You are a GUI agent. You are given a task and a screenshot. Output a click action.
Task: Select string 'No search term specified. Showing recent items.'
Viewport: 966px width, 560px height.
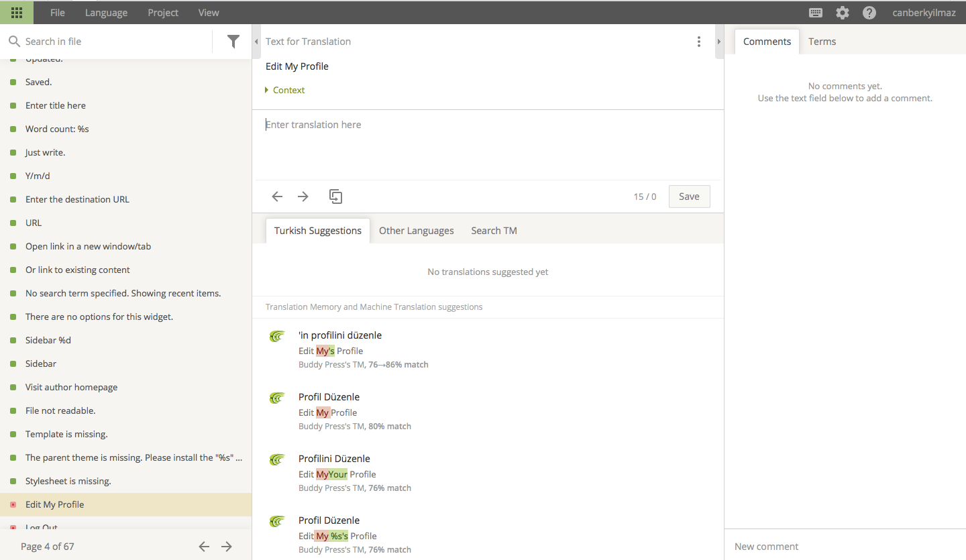(125, 293)
